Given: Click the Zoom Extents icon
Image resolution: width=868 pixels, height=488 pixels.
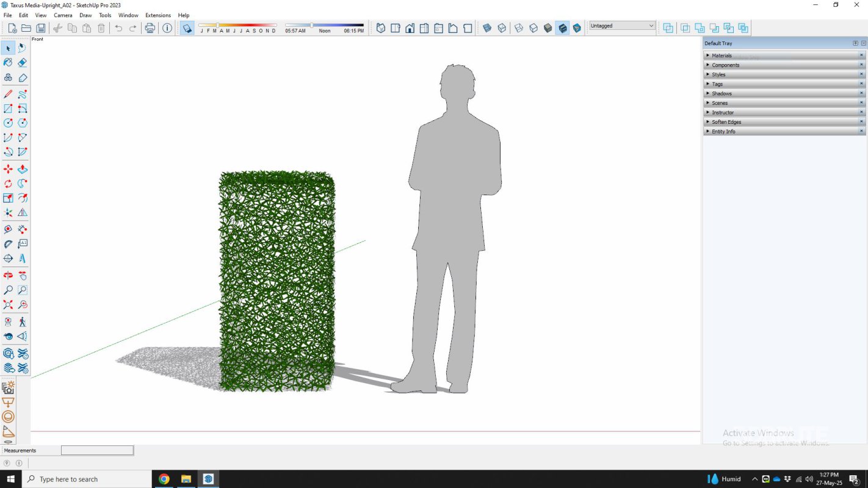Looking at the screenshot, I should tap(8, 304).
